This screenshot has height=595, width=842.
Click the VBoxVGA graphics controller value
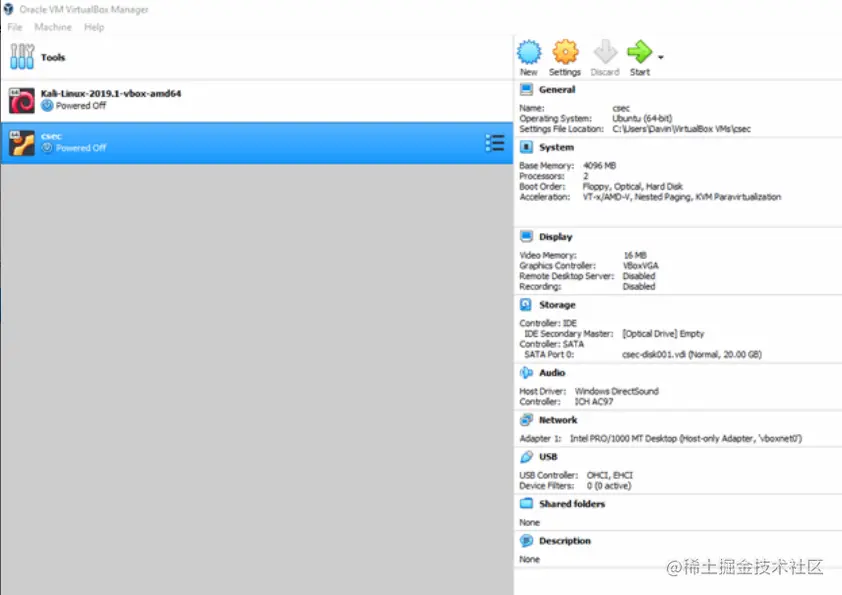tap(640, 266)
